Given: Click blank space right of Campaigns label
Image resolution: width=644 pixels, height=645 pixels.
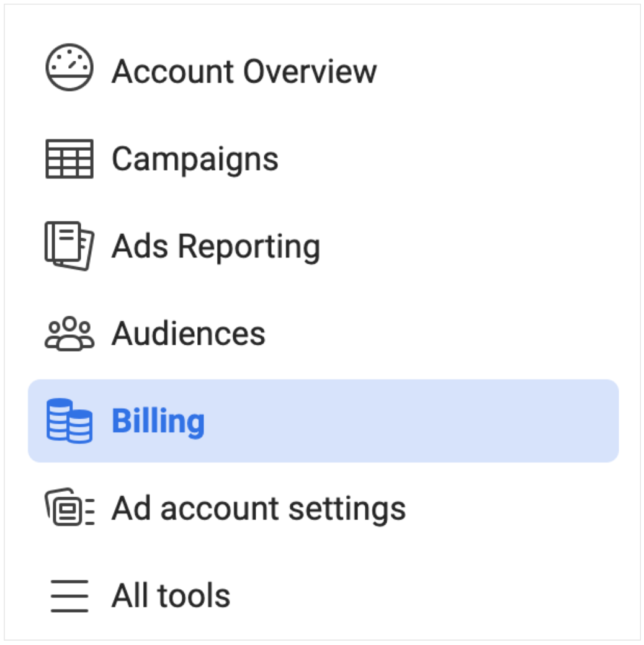Looking at the screenshot, I should click(449, 159).
